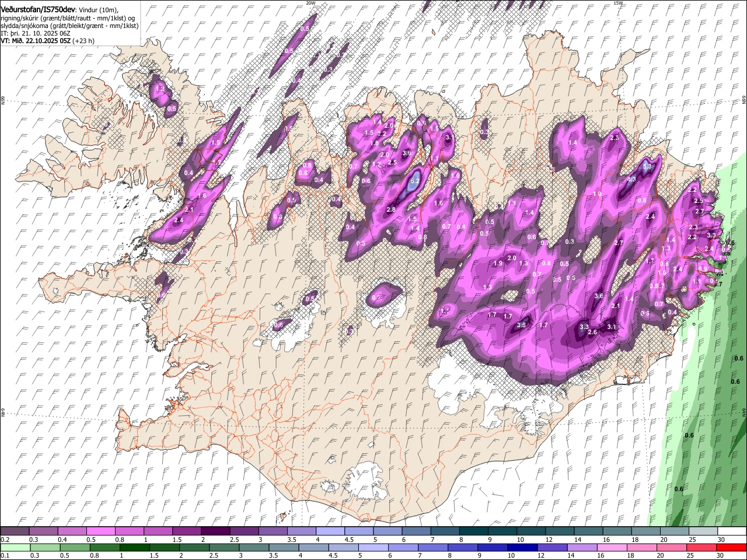Screen dimensions: 747x560
Task: Click the '5.2' snowfall value on the map
Action: click(414, 181)
